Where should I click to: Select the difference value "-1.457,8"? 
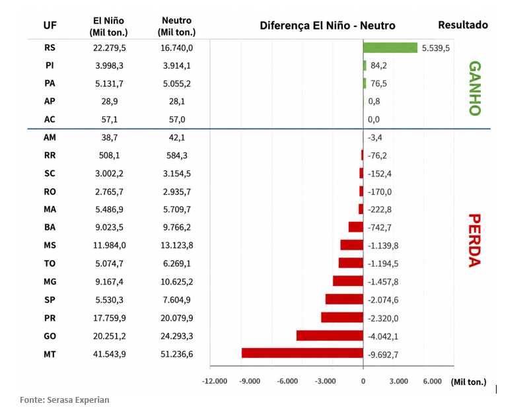pyautogui.click(x=383, y=282)
